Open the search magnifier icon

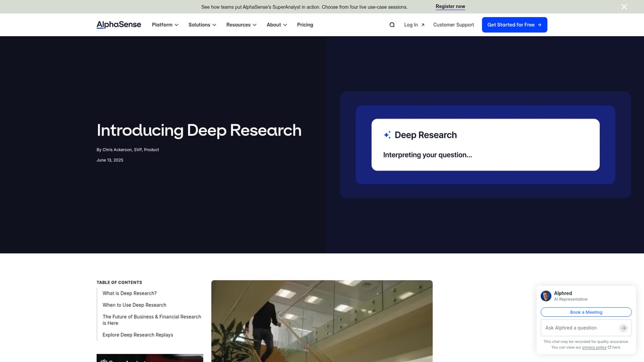392,25
